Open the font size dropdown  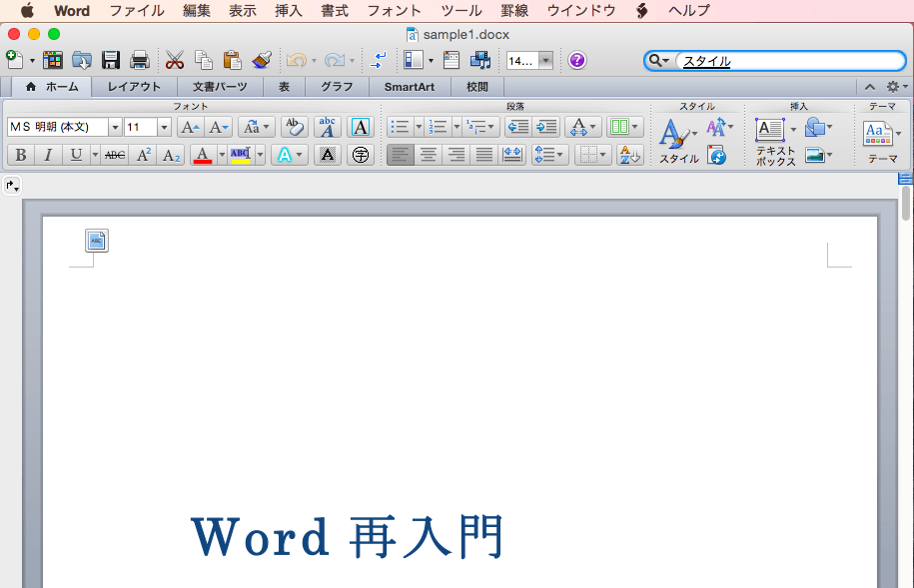click(x=165, y=127)
